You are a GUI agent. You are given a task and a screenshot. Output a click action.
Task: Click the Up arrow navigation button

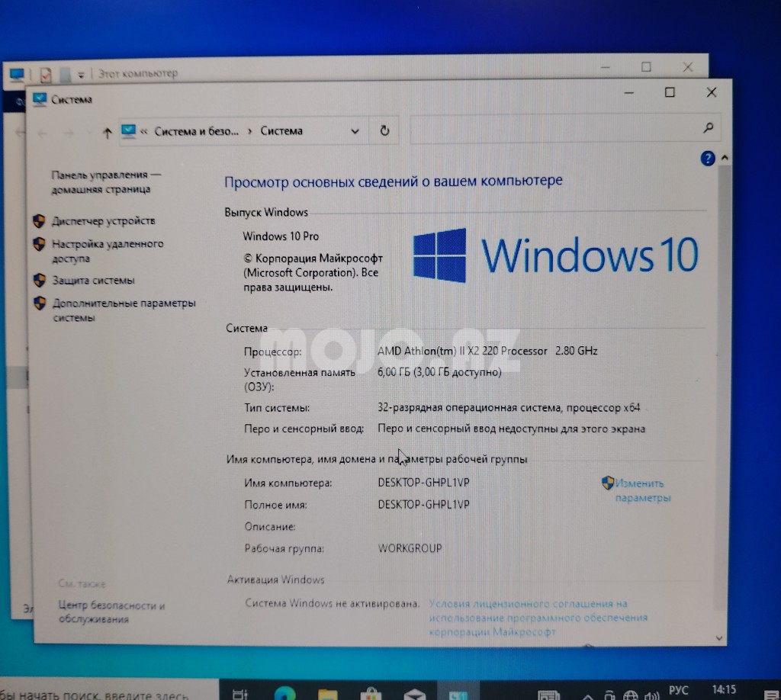pyautogui.click(x=107, y=133)
